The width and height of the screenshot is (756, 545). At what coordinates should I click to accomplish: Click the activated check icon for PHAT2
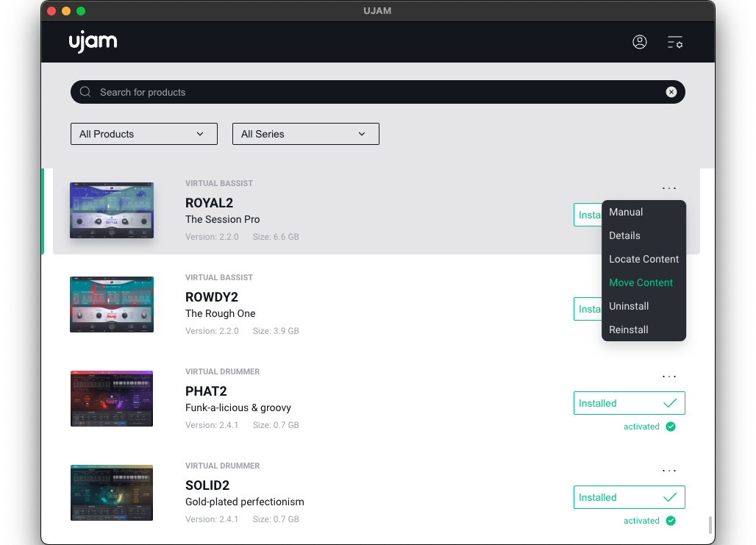671,427
